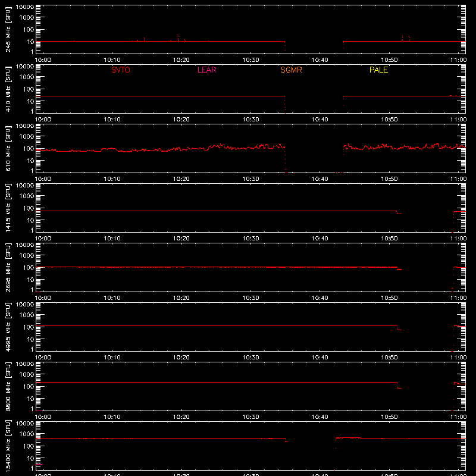
Task: Click the red SVTO station label
Action: click(x=121, y=70)
